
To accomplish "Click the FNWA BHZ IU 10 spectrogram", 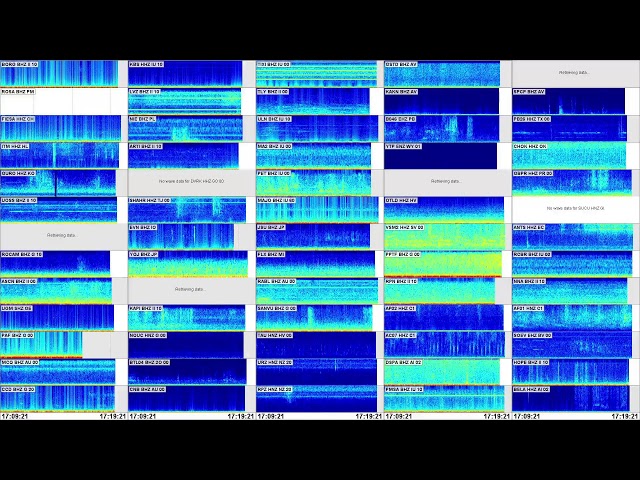I will (x=444, y=399).
